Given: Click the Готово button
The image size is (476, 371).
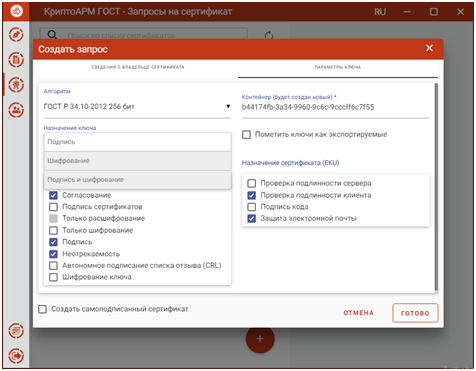Looking at the screenshot, I should tap(415, 313).
